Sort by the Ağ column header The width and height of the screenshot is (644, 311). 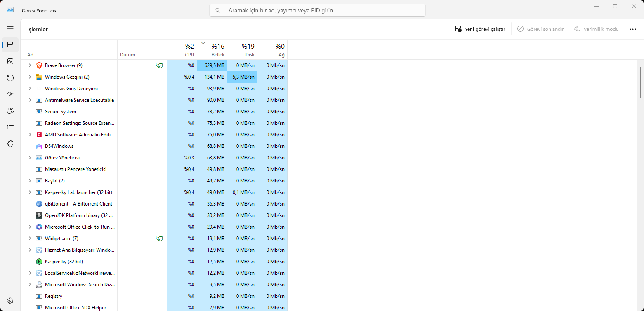click(272, 49)
